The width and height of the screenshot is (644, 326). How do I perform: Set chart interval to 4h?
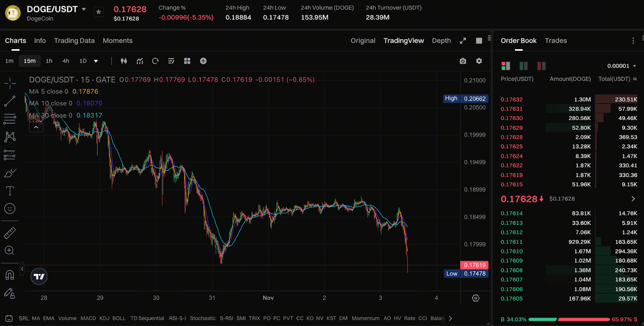(66, 61)
